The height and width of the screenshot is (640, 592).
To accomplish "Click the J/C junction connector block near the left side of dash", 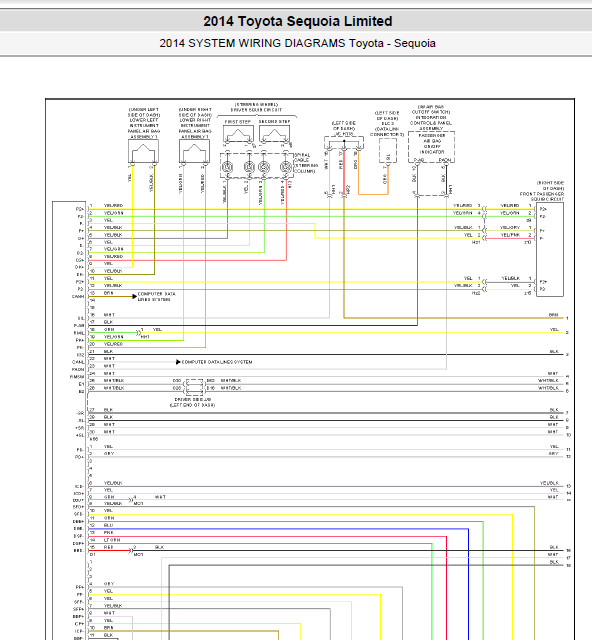I will click(344, 143).
